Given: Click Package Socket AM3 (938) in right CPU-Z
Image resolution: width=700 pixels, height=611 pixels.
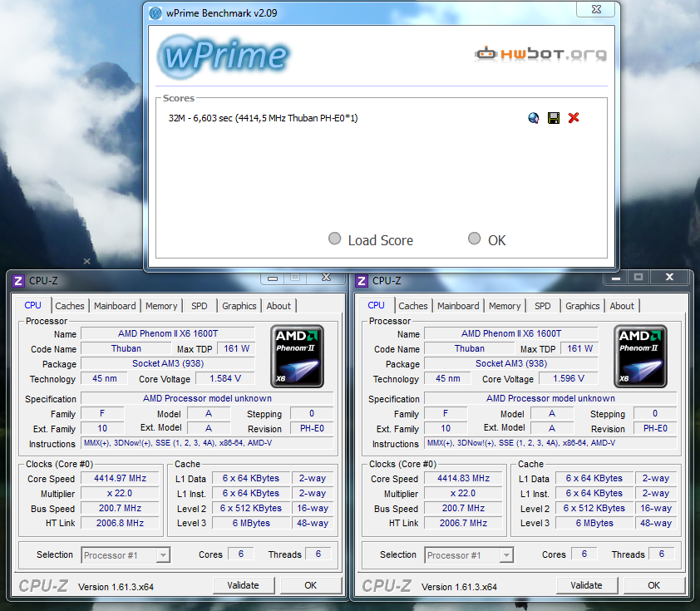Looking at the screenshot, I should 511,364.
